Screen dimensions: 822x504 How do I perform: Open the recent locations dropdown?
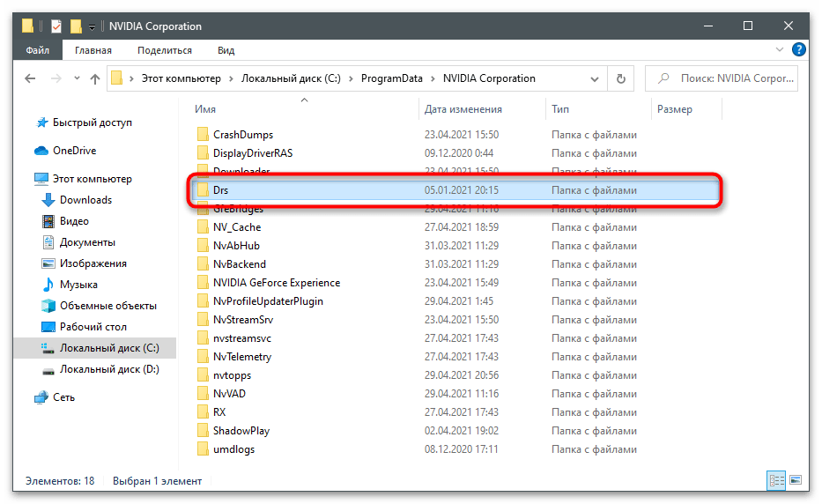[x=77, y=78]
